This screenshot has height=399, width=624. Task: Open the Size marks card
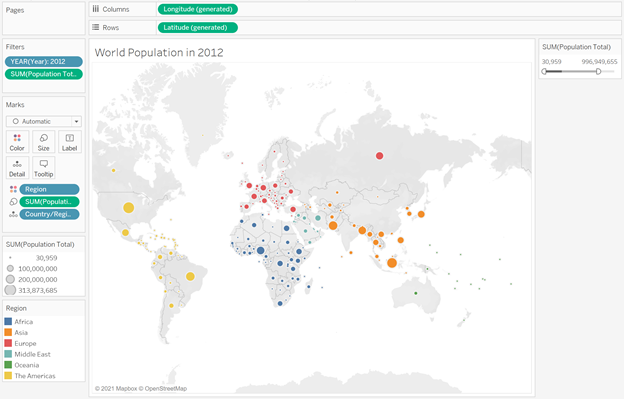coord(43,142)
